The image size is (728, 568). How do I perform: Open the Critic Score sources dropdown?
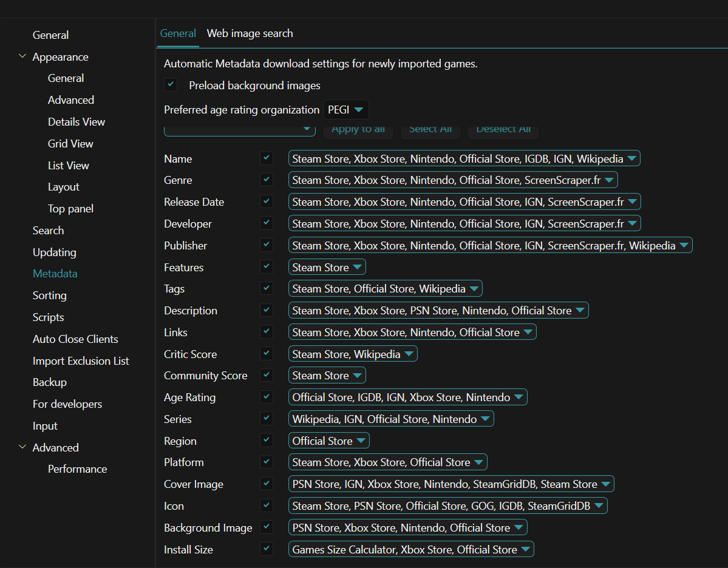click(353, 354)
